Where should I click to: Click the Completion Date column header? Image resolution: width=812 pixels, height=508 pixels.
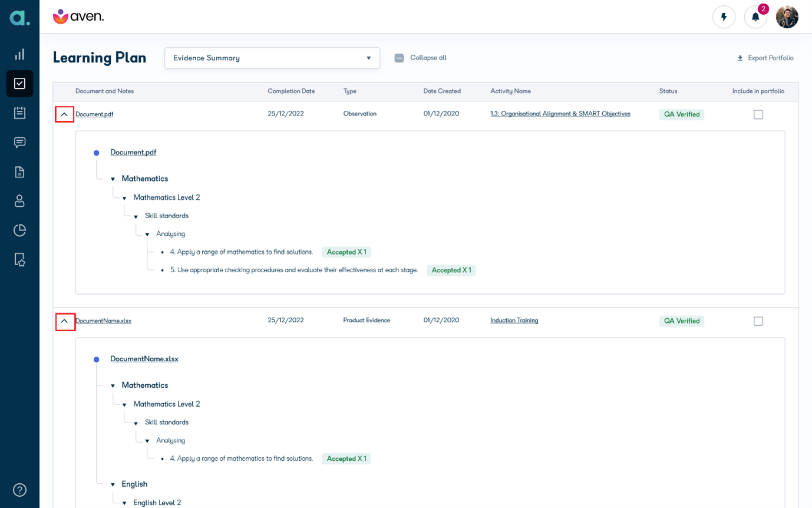291,91
